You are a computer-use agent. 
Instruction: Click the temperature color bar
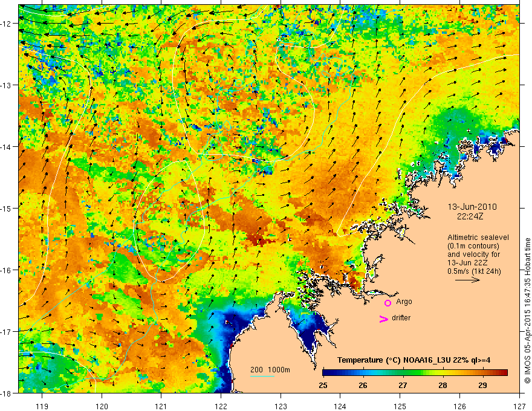415,373
